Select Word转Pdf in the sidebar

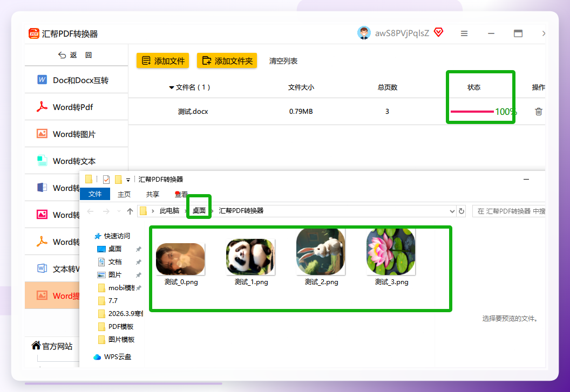(x=76, y=107)
